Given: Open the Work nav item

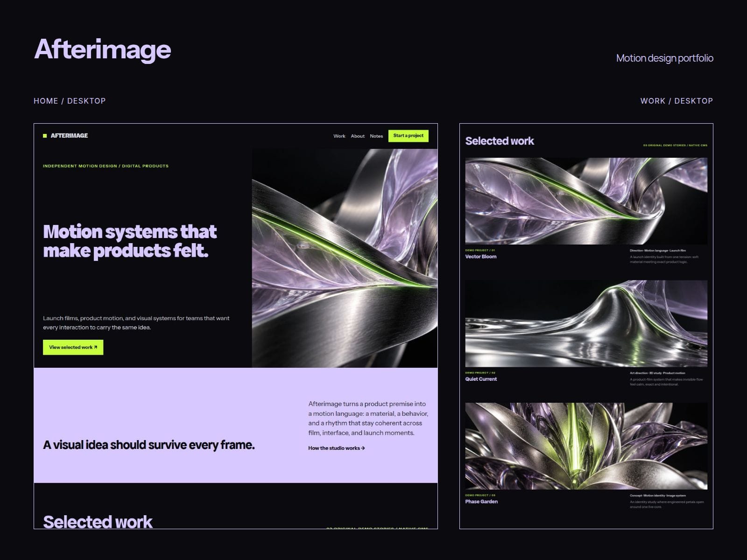Looking at the screenshot, I should click(339, 136).
